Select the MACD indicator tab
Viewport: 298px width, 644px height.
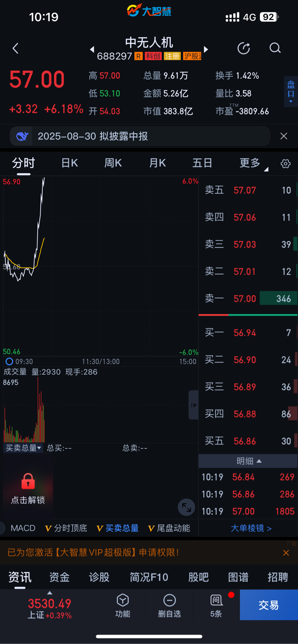(23, 528)
